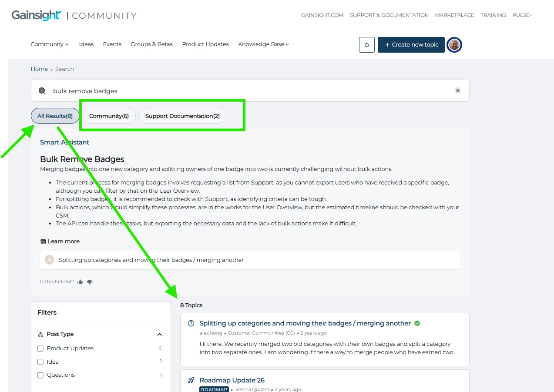Check the Product Updates filter checkbox
Screen dimensions: 554x392
[40, 348]
